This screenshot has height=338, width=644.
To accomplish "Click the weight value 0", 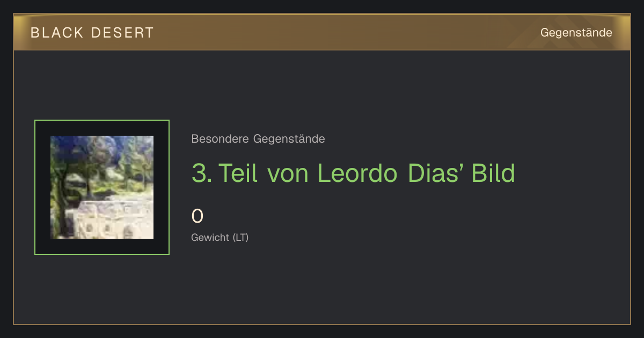I will click(x=197, y=216).
